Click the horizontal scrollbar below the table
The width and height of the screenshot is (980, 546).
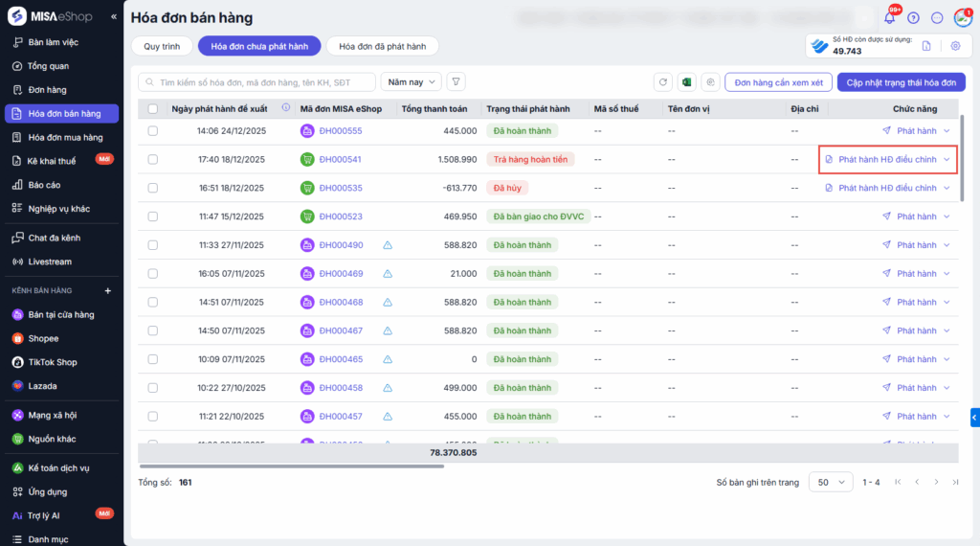coord(291,466)
